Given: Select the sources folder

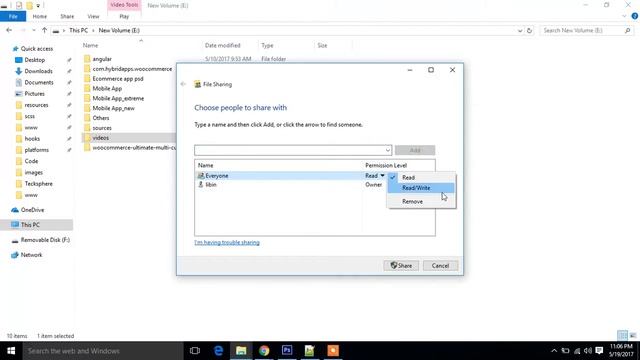Looking at the screenshot, I should click(102, 128).
